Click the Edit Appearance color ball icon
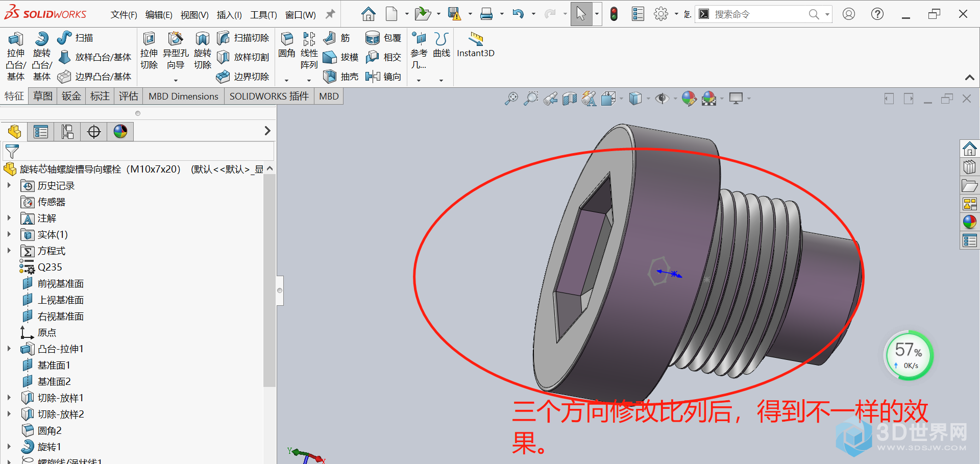This screenshot has height=464, width=980. [x=689, y=99]
